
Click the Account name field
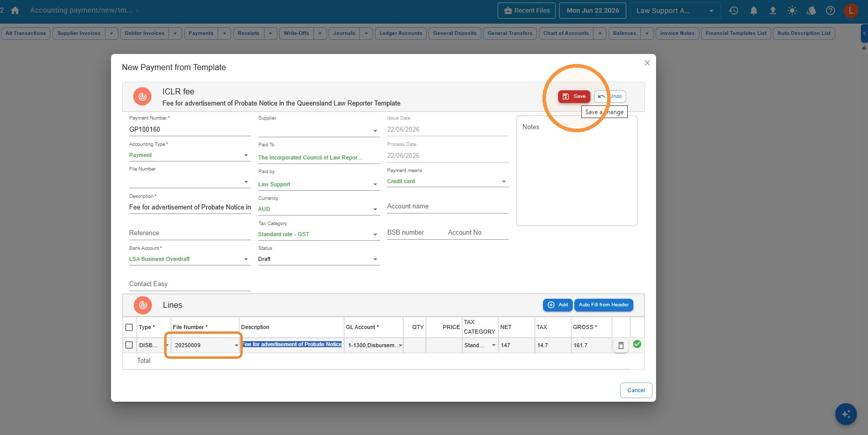(448, 206)
